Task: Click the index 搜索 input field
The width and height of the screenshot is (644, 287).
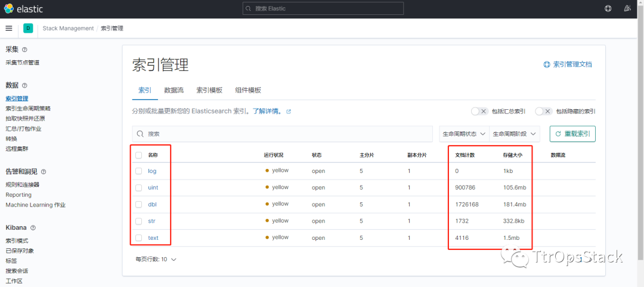Action: 283,134
